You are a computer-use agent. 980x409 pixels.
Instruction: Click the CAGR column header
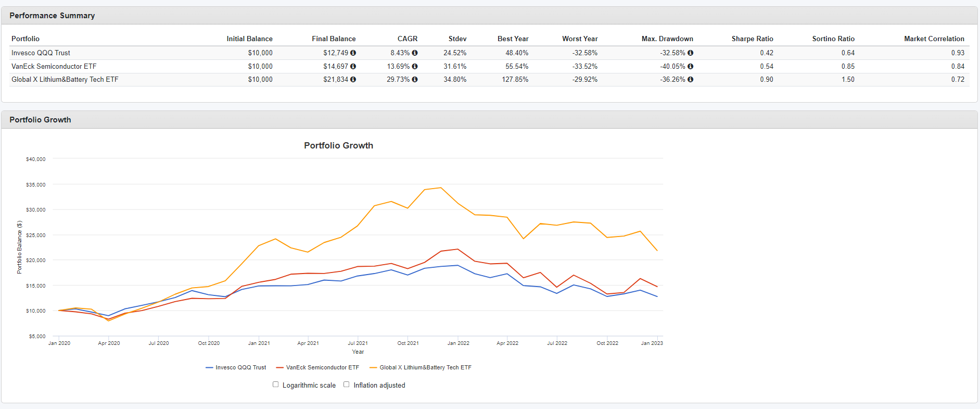tap(408, 39)
